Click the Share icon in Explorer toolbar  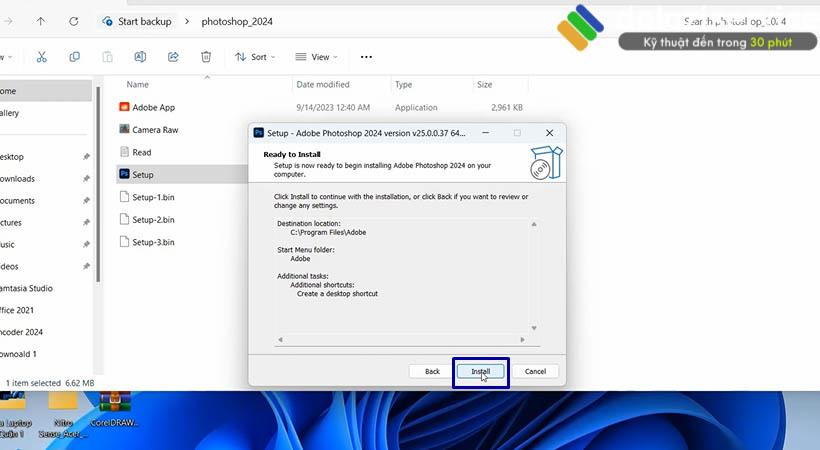pos(173,57)
